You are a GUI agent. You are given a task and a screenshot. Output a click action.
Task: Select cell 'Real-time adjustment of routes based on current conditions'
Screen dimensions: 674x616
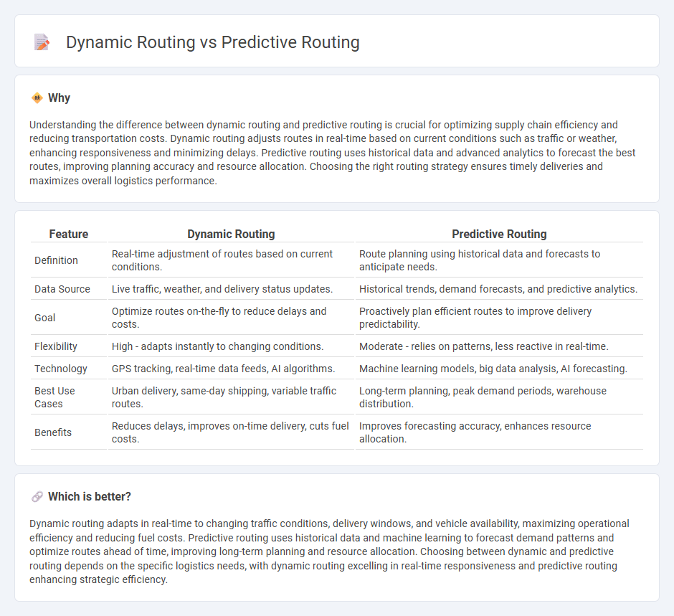[231, 260]
